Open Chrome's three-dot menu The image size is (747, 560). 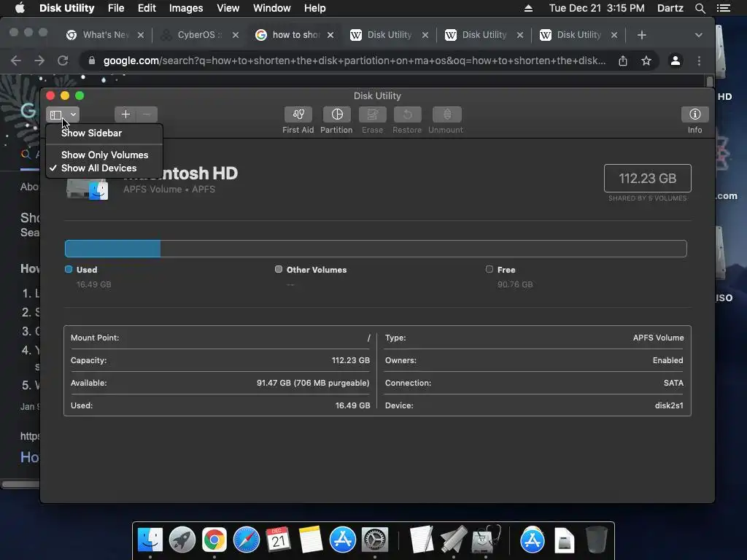tap(699, 61)
